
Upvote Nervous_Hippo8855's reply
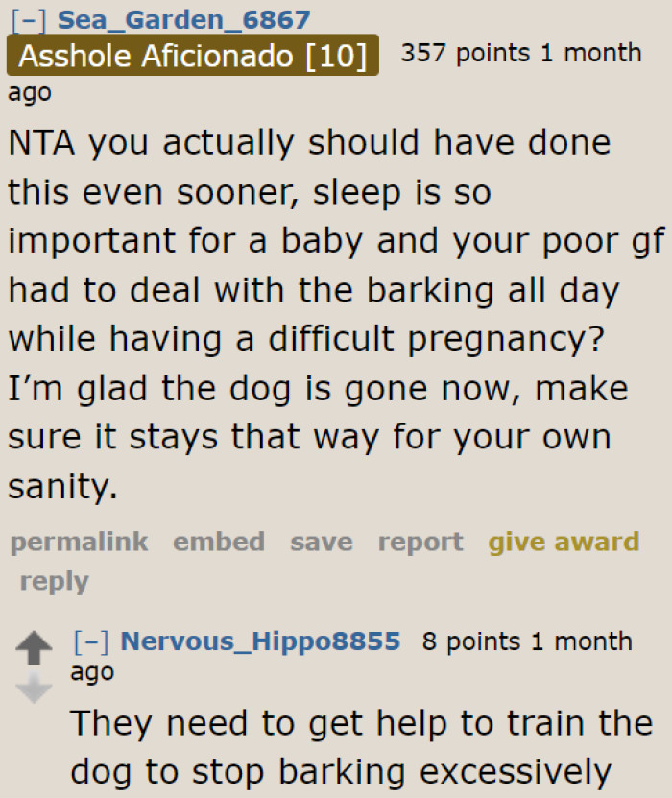tap(36, 648)
